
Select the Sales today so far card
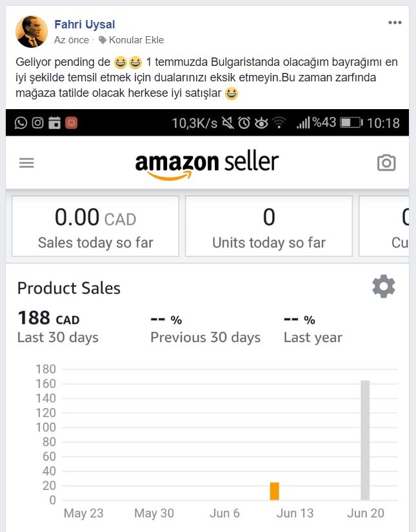95,227
